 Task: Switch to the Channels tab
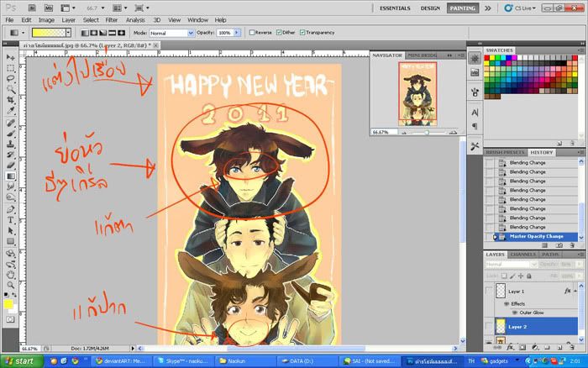point(523,254)
